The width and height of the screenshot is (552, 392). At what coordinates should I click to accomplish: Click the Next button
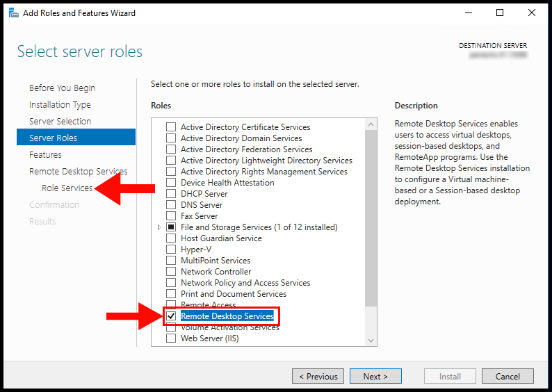coord(375,377)
